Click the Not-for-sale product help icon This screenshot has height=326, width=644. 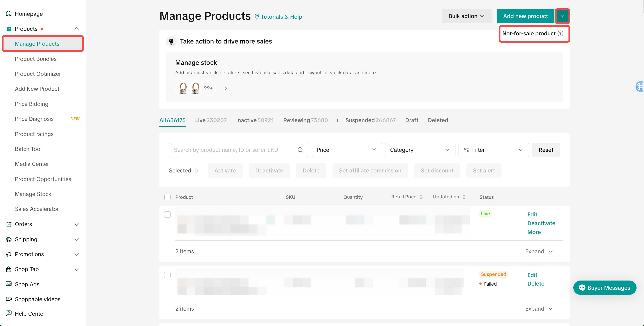coord(561,34)
